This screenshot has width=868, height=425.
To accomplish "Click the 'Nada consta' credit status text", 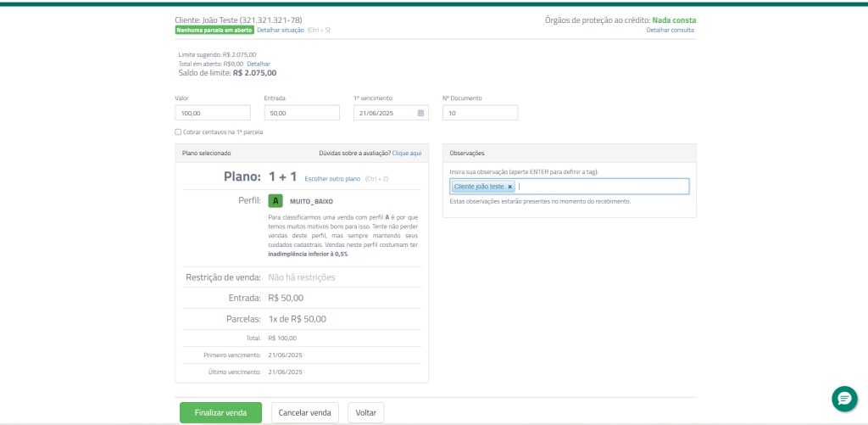I will point(673,20).
